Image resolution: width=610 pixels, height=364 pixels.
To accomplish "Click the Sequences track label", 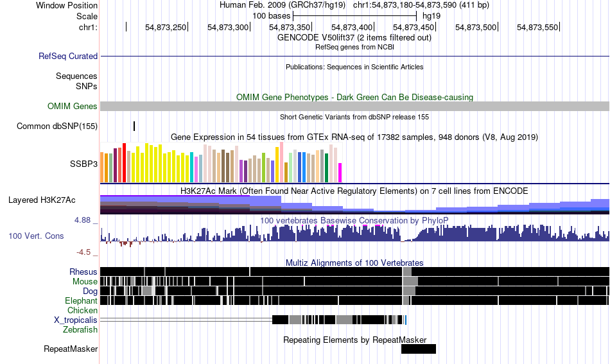I will 76,76.
